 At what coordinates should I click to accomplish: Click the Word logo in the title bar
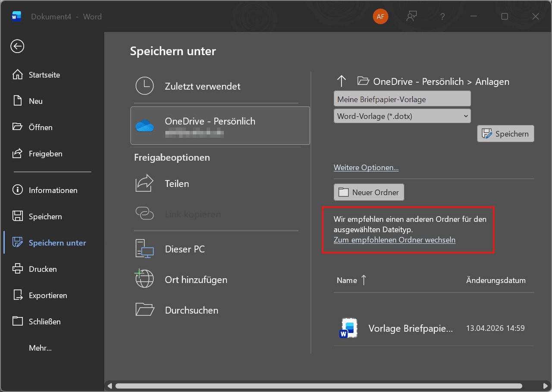16,16
